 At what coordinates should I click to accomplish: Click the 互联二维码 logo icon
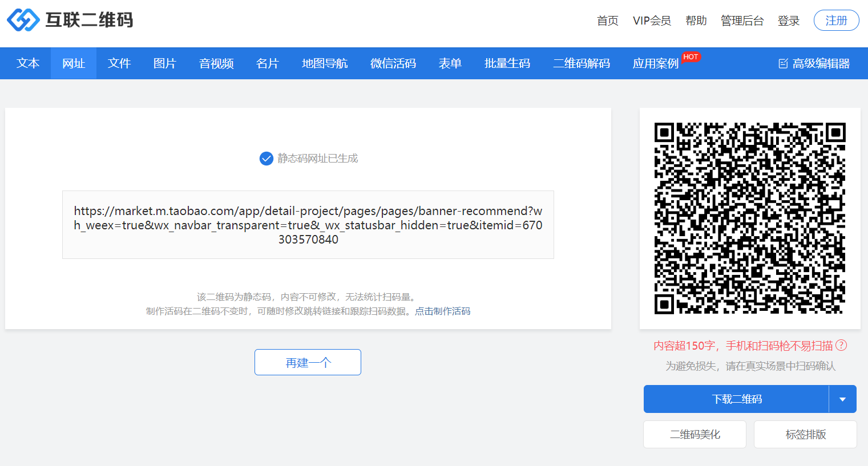coord(23,19)
